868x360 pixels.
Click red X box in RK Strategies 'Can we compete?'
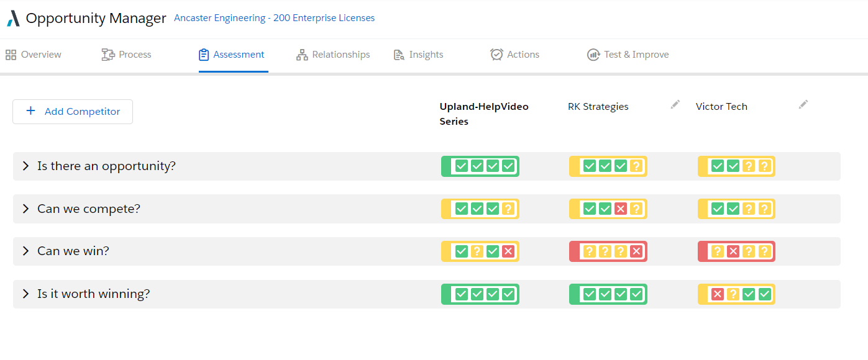(620, 209)
